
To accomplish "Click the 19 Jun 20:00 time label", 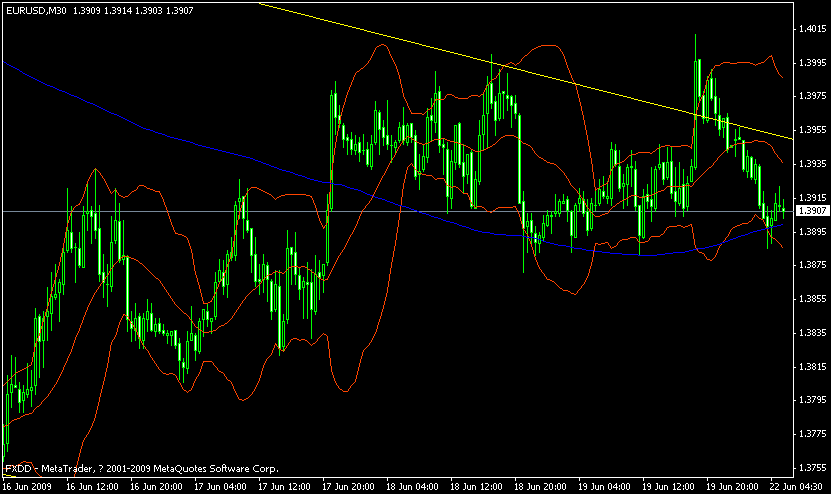I will (x=733, y=487).
